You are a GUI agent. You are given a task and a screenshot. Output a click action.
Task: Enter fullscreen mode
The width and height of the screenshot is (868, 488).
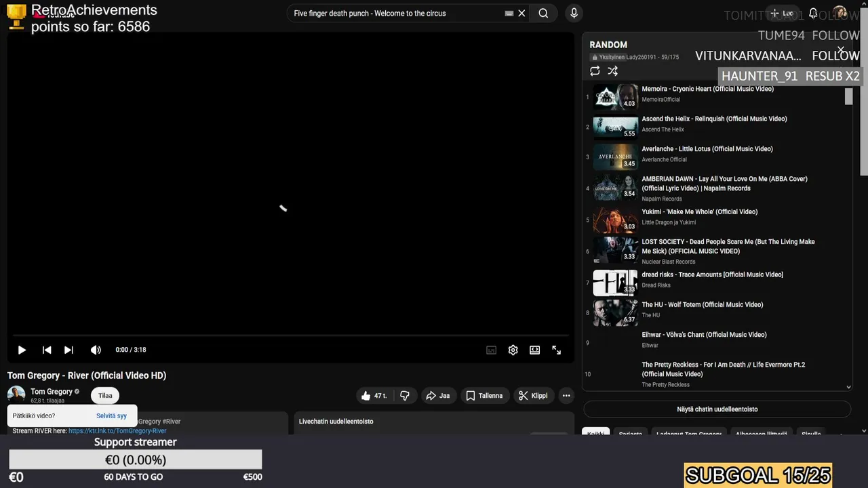557,350
